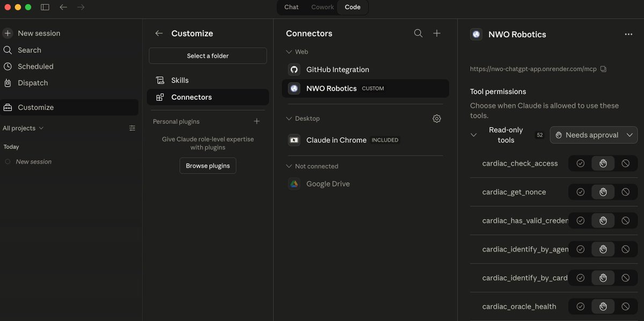Viewport: 644px width, 321px height.
Task: Open Scheduled clock icon
Action: click(8, 66)
